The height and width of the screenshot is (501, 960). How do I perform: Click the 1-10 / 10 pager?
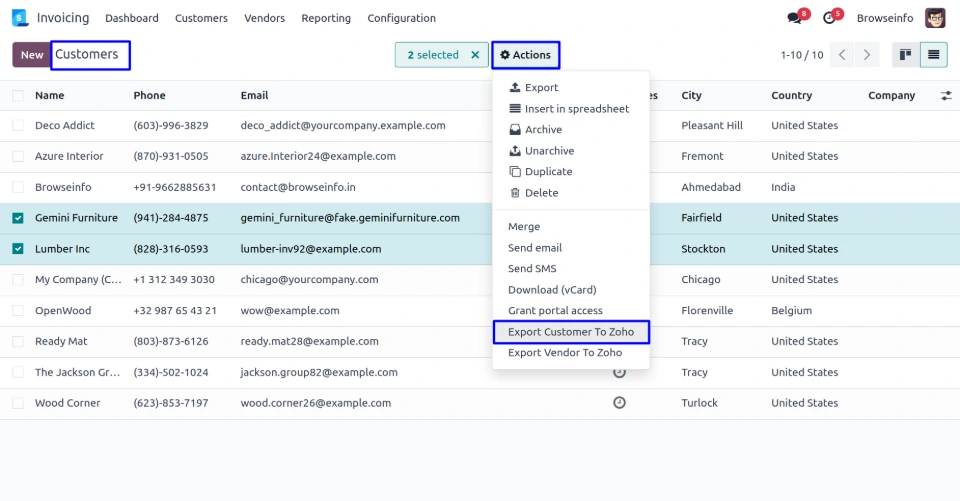click(801, 55)
